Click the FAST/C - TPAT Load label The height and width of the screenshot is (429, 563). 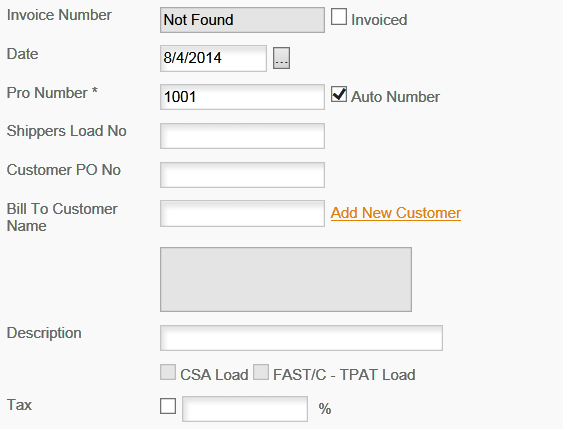(344, 375)
